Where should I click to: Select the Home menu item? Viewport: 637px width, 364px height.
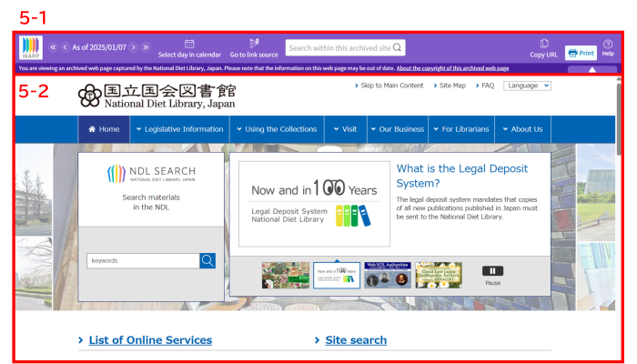(104, 129)
